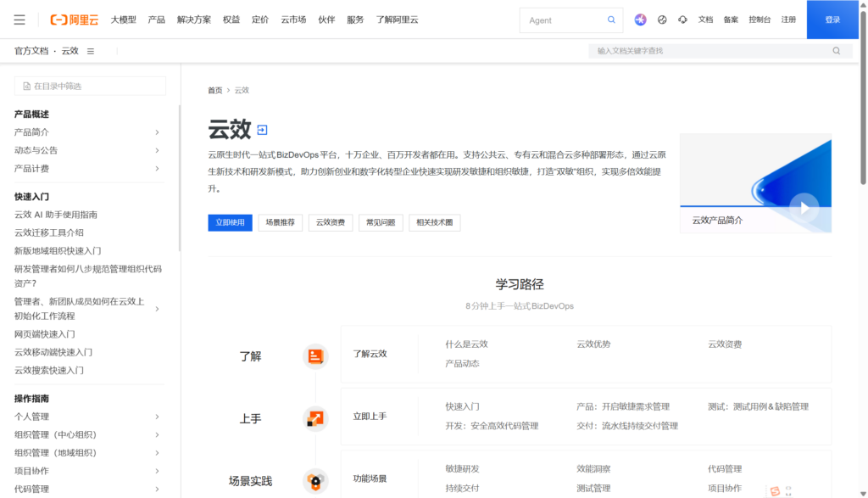The image size is (868, 498).
Task: Toggle the docs menu list icon beside 云效
Action: (x=91, y=51)
